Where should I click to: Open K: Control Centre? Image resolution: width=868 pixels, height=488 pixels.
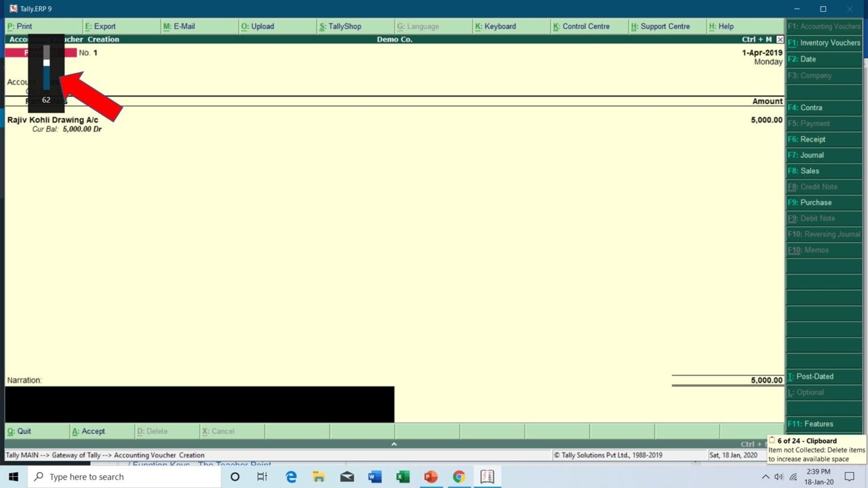(x=589, y=26)
